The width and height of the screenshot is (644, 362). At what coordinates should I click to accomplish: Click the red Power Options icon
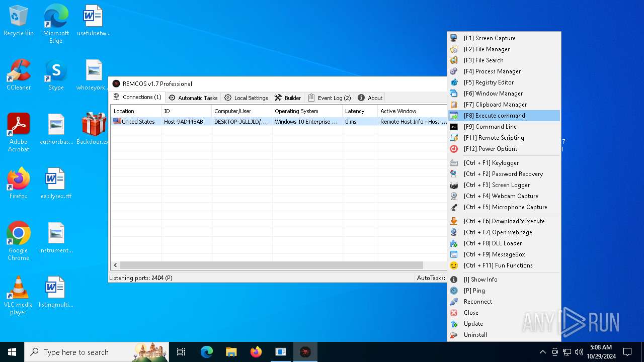point(454,149)
